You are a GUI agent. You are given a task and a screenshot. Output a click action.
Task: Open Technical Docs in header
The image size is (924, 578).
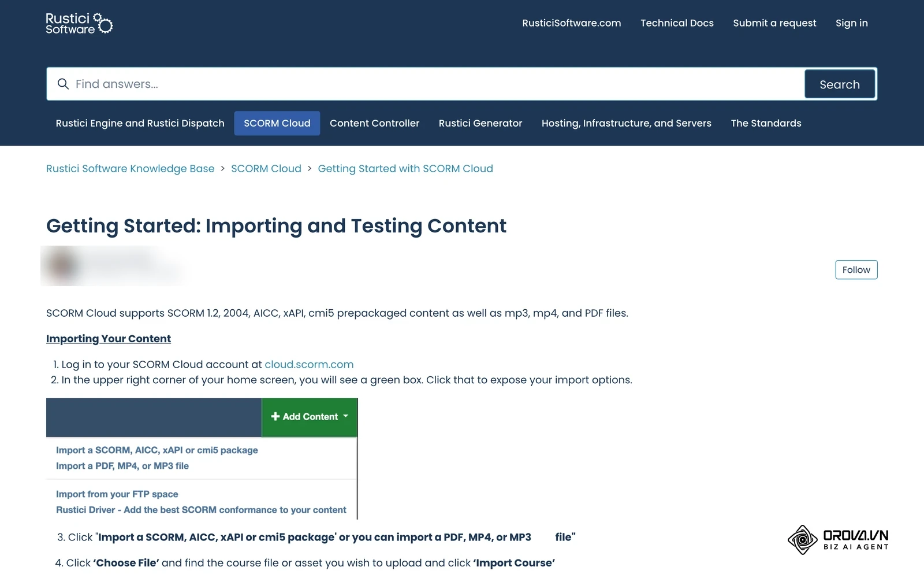[x=677, y=23]
